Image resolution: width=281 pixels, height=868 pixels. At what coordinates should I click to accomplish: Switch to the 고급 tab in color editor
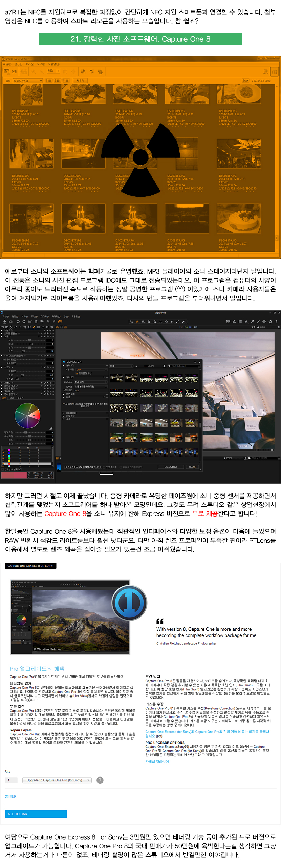click(12, 398)
